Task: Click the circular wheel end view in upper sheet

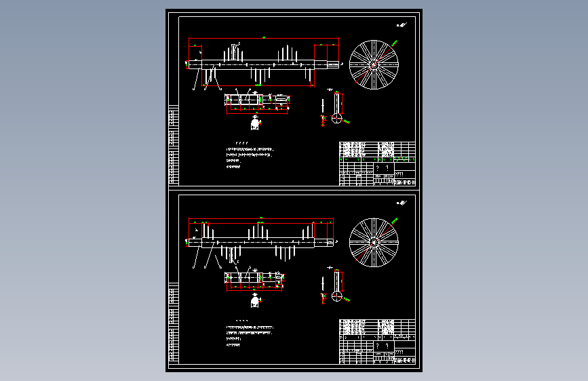Action: pos(374,64)
